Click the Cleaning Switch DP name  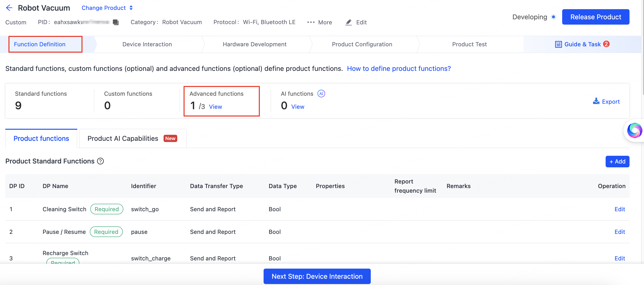64,209
